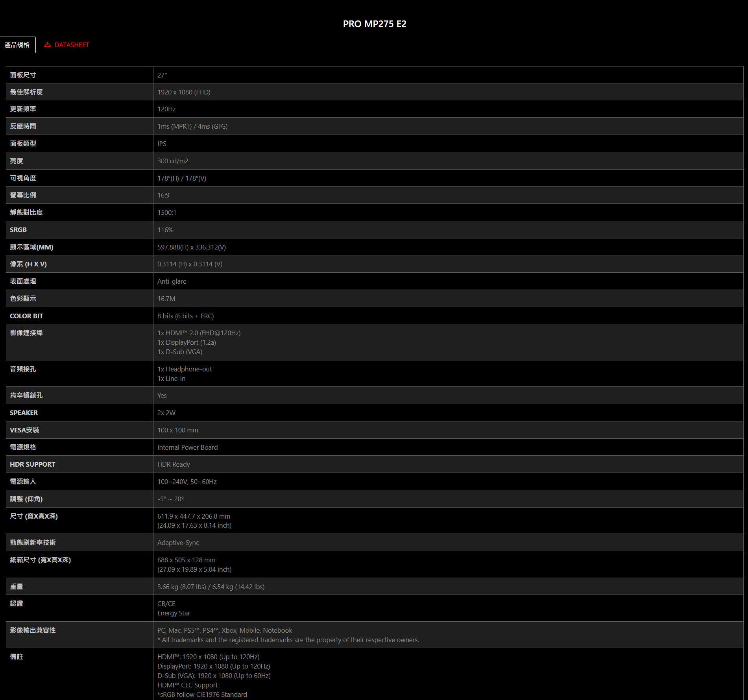Select the D-Sub (VGA): 1920 x 1080 note
This screenshot has width=748, height=700.
pyautogui.click(x=214, y=676)
